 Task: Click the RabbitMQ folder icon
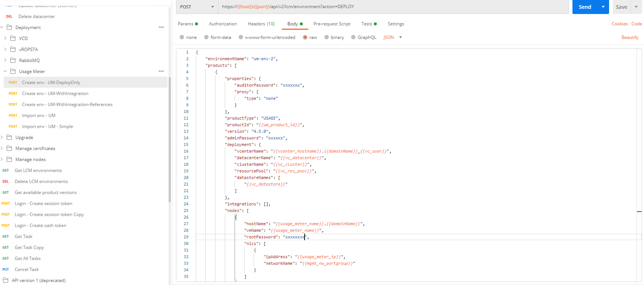tap(13, 60)
